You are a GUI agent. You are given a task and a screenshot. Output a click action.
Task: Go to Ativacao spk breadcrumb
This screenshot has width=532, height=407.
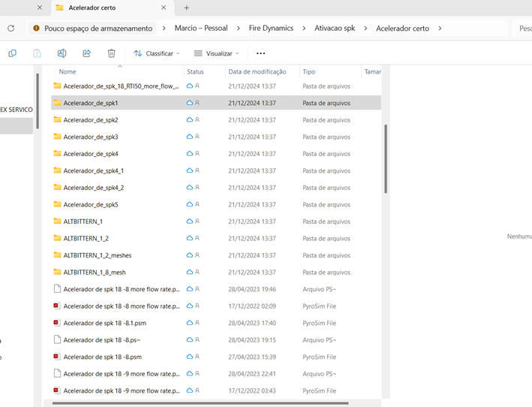335,29
